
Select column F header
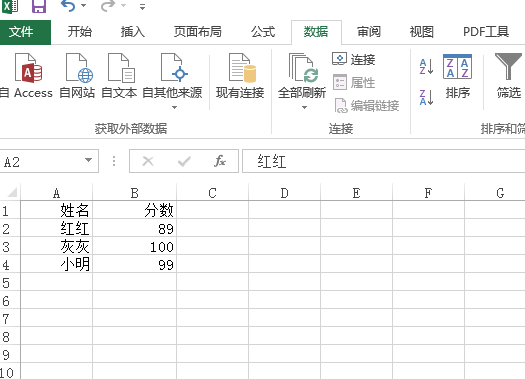(429, 193)
